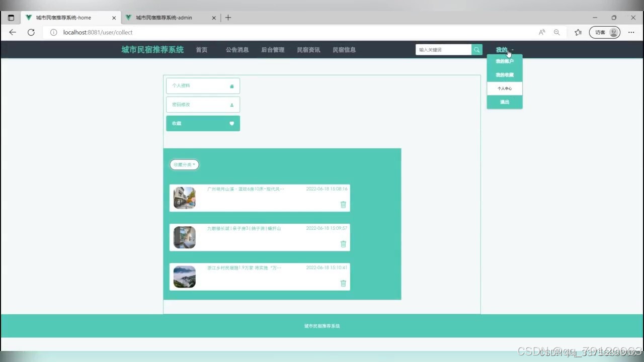Click title 广州明月山溪・温欧6房10床
The height and width of the screenshot is (362, 644).
(246, 189)
